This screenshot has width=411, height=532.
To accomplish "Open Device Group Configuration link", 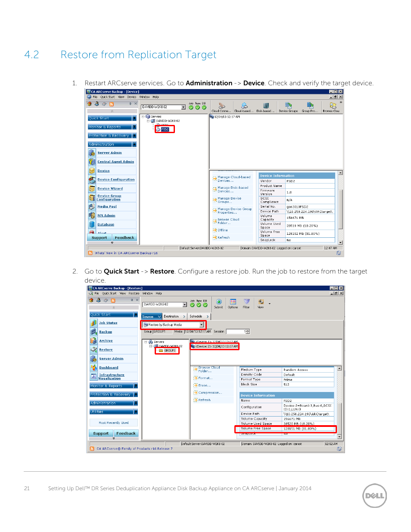I will coord(109,198).
